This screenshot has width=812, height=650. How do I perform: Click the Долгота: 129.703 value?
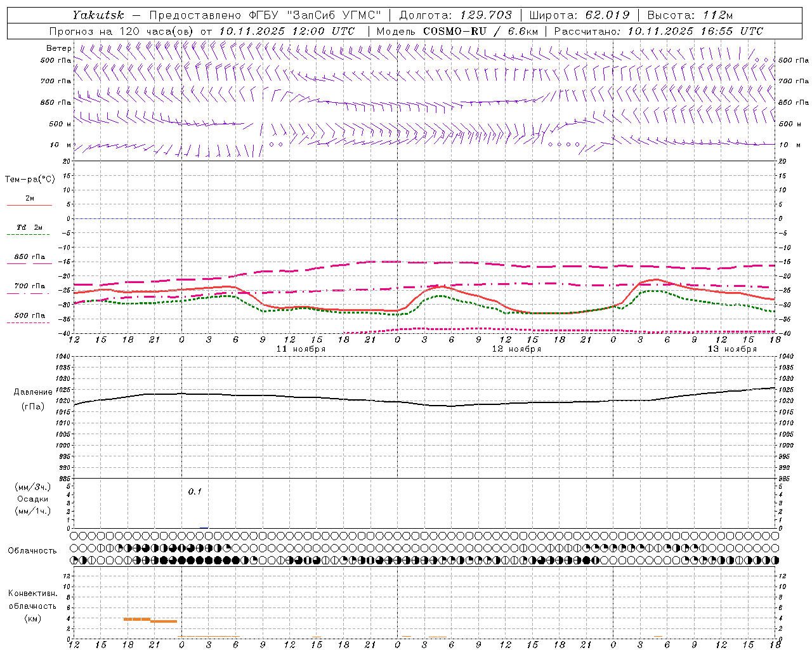click(454, 15)
